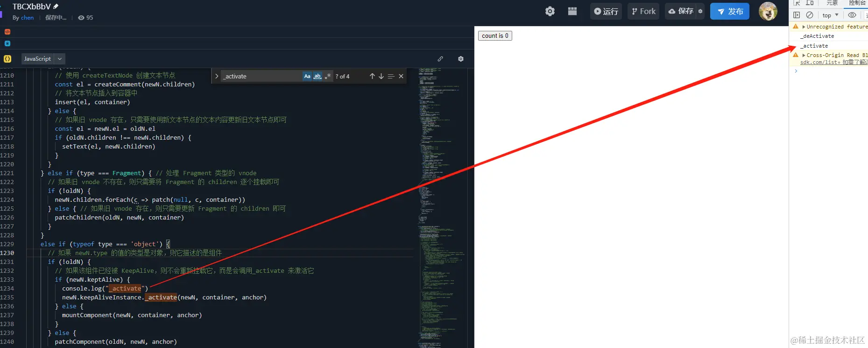The width and height of the screenshot is (868, 348).
Task: Show console sidebar in DevTools
Action: tap(797, 15)
